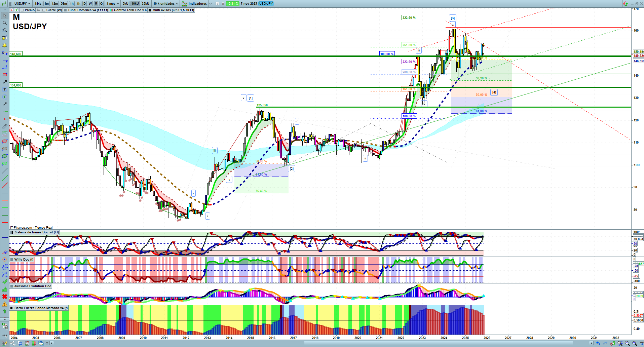Select the square text label tool

(x=5, y=89)
